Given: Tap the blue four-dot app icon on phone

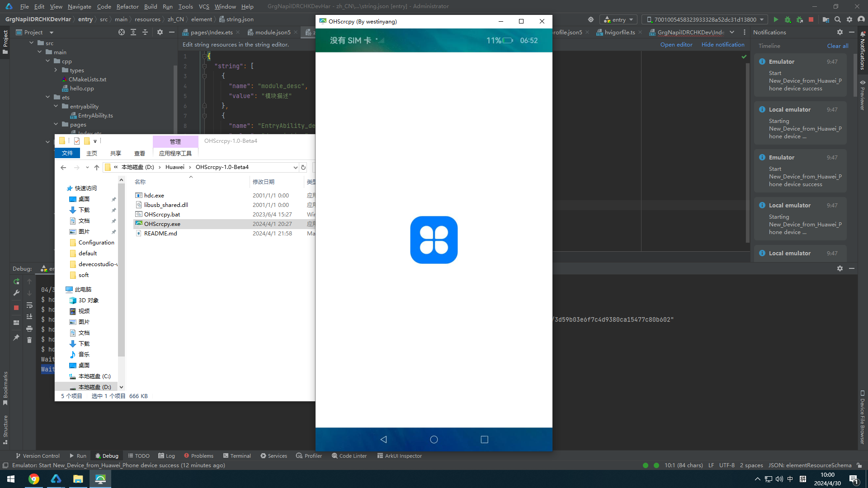Looking at the screenshot, I should pyautogui.click(x=434, y=240).
